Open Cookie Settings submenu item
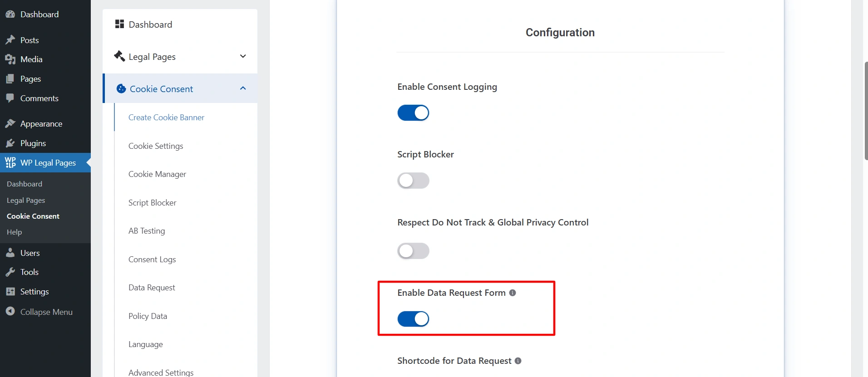This screenshot has width=868, height=377. coord(156,146)
